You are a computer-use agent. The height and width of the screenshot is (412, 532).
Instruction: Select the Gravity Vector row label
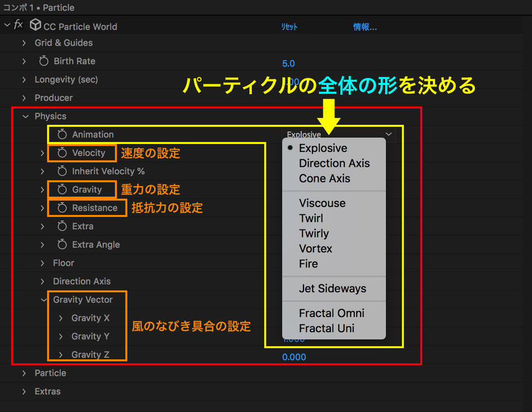82,299
